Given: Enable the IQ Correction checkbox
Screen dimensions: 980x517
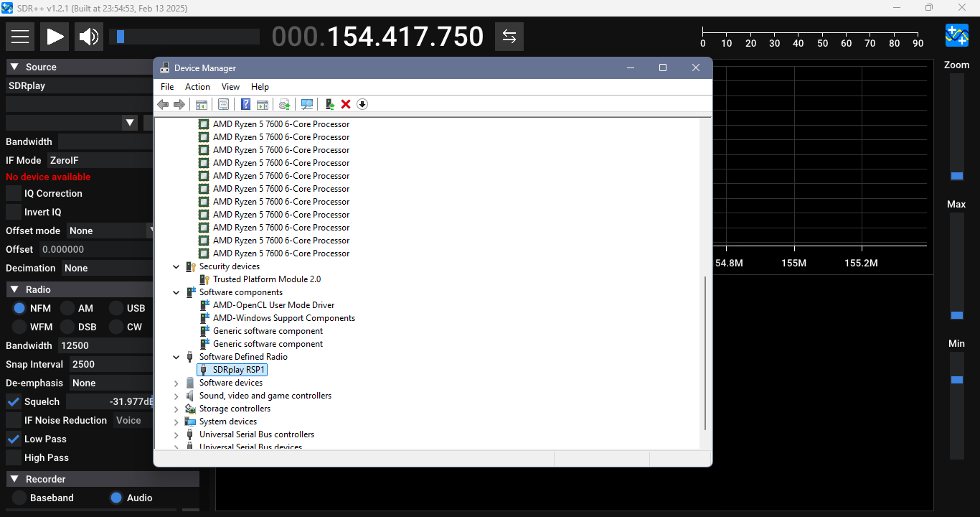Looking at the screenshot, I should (x=14, y=193).
